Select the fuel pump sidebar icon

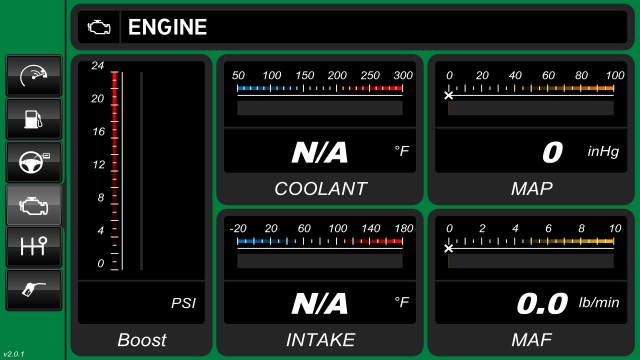click(34, 119)
